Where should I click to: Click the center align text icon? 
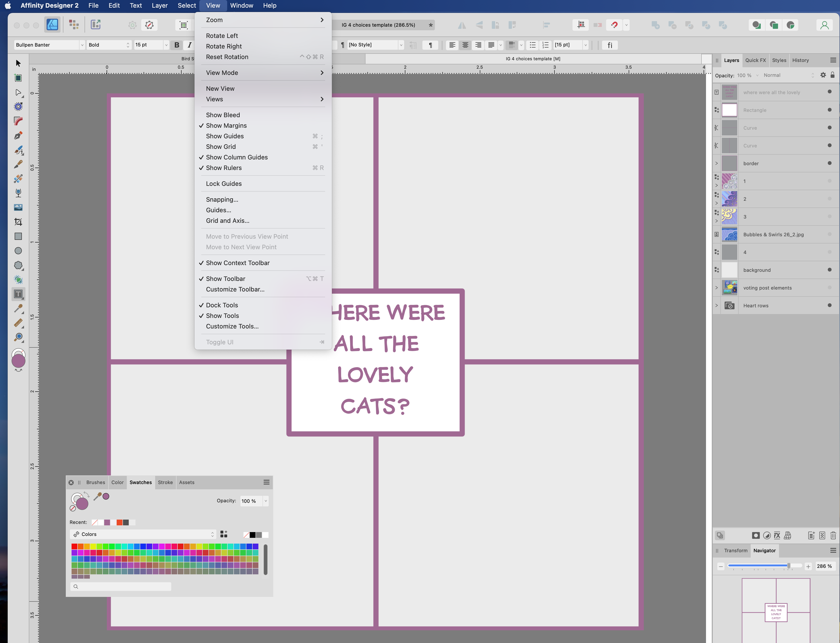tap(465, 45)
